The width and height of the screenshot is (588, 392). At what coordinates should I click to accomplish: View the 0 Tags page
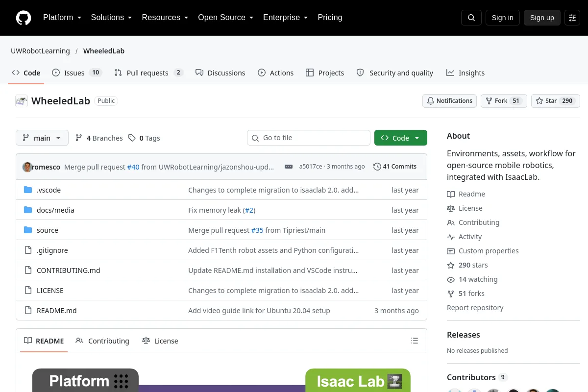point(145,138)
